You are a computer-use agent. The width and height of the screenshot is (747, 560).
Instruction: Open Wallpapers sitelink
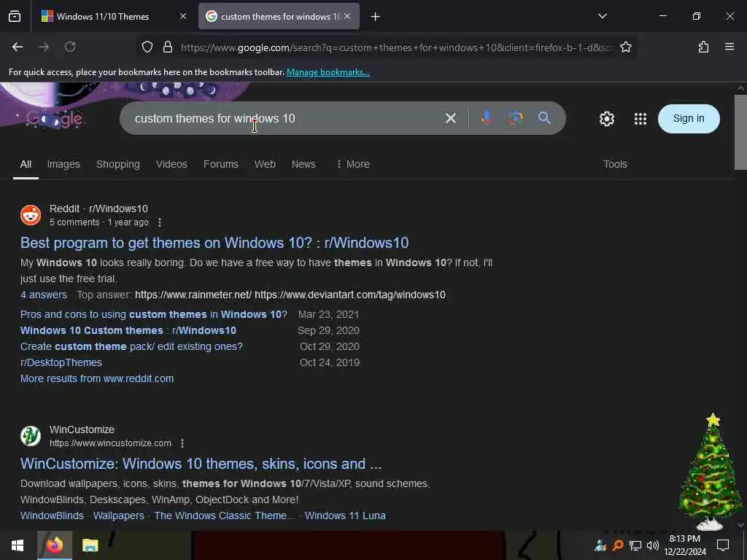pos(119,516)
